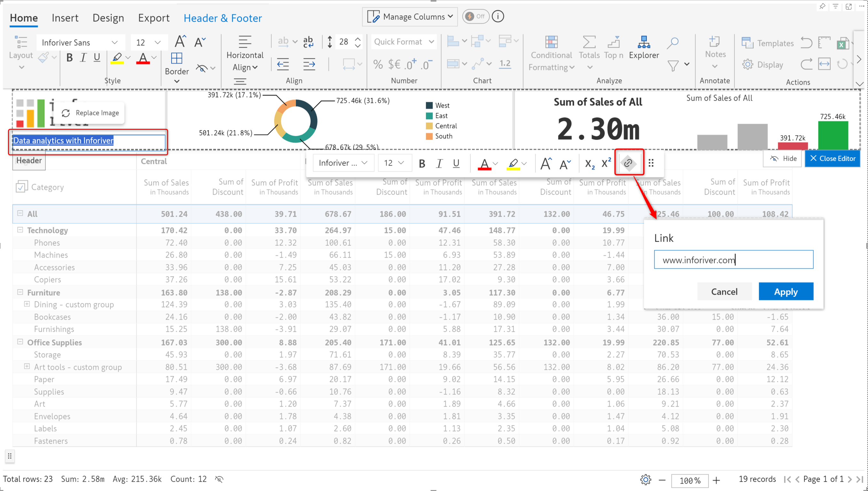Open the Quick Format dropdown

(x=404, y=42)
